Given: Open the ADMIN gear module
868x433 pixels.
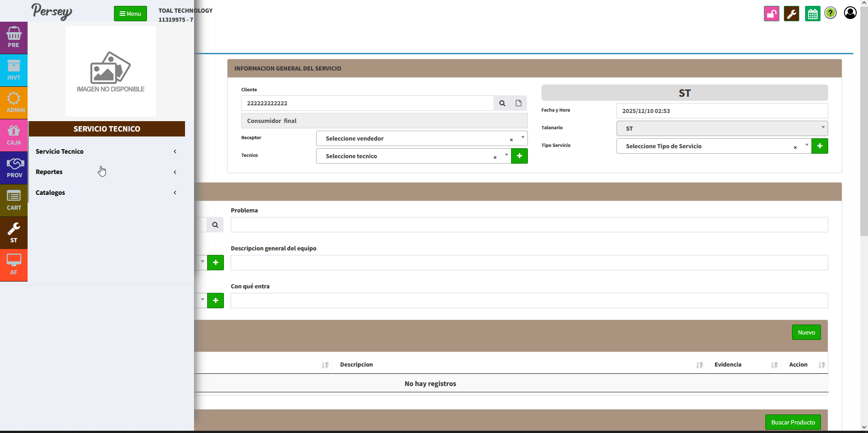Looking at the screenshot, I should click(14, 103).
